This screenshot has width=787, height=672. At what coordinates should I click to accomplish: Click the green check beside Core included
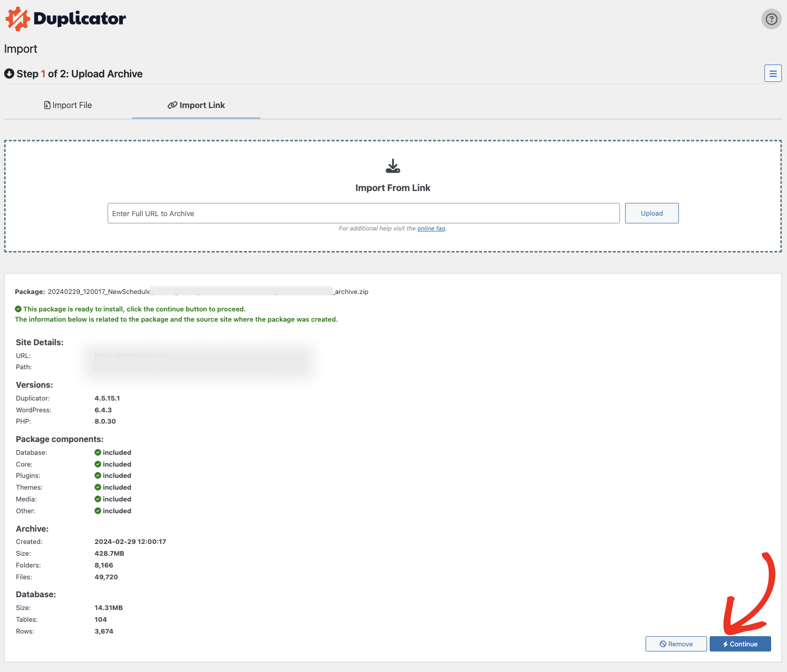97,464
